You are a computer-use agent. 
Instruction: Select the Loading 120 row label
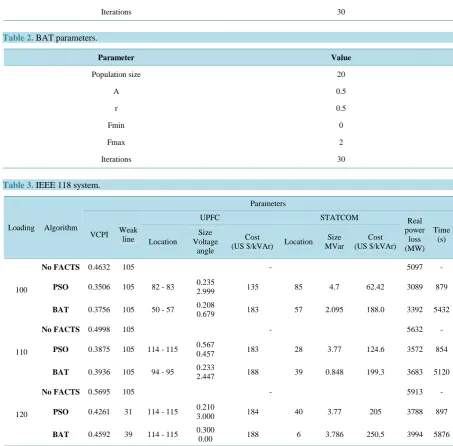21,415
